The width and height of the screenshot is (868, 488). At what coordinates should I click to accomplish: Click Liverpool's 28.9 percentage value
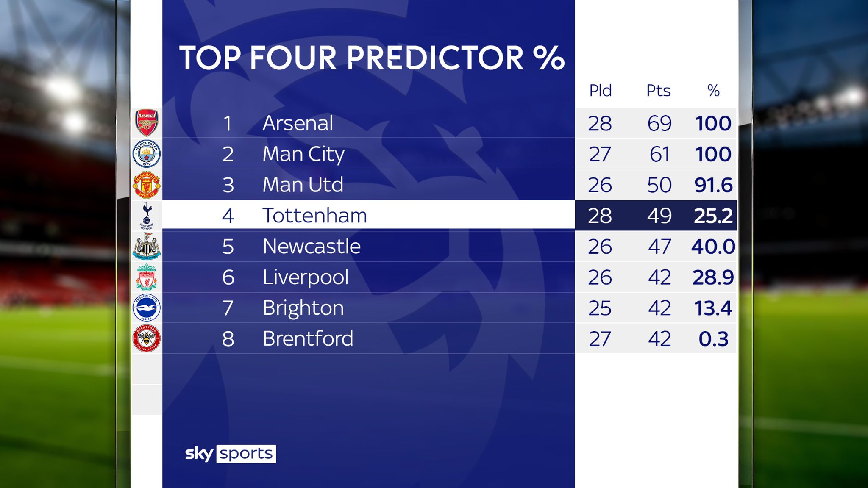(x=713, y=277)
